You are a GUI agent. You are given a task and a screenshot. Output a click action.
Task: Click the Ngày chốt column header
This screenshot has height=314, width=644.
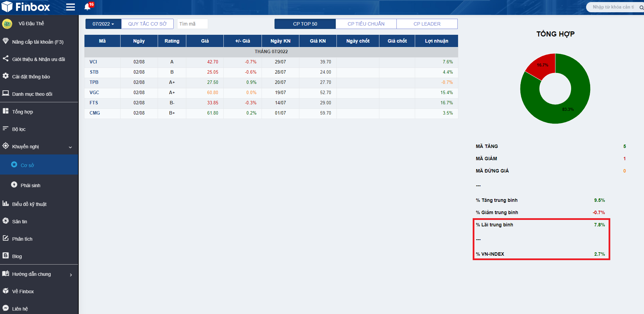tap(358, 41)
